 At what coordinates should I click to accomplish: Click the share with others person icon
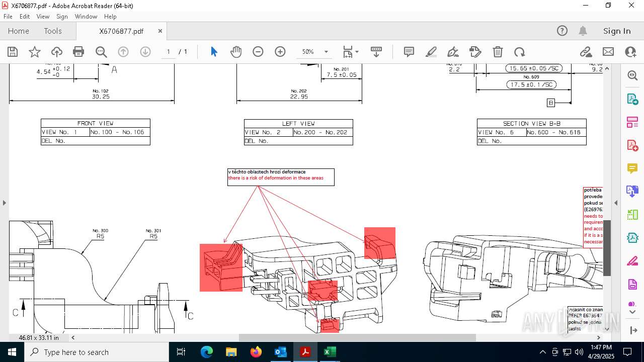click(630, 52)
